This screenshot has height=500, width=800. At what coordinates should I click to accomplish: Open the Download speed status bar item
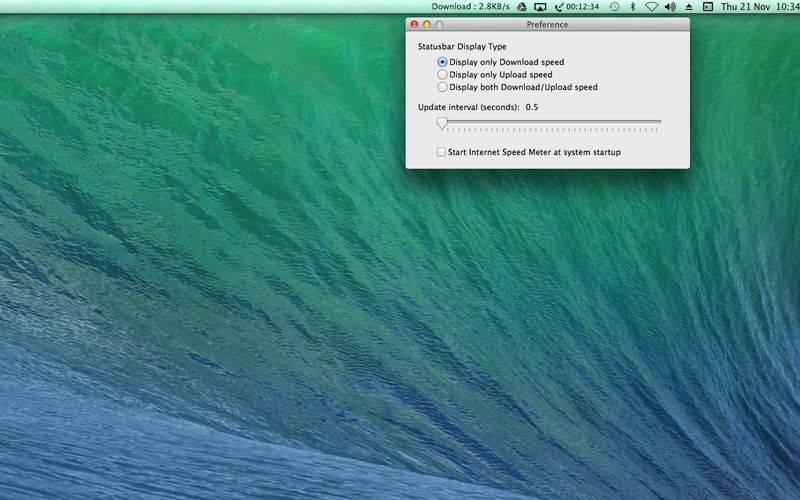point(470,7)
